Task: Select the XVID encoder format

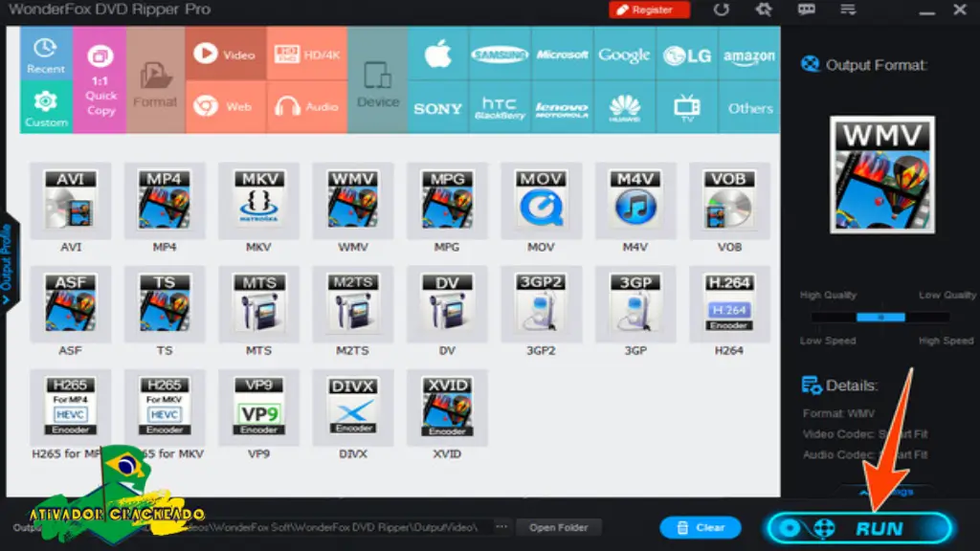Action: coord(447,408)
